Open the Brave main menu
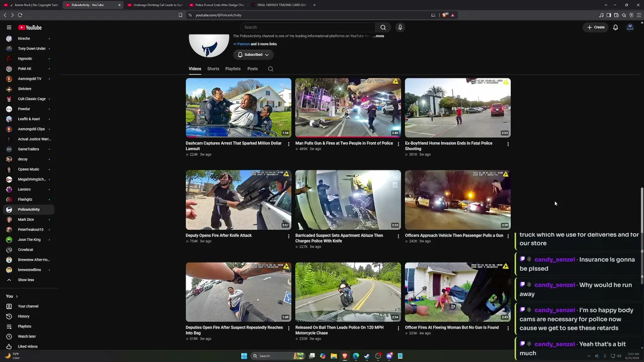Viewport: 644px width, 362px height. click(639, 15)
